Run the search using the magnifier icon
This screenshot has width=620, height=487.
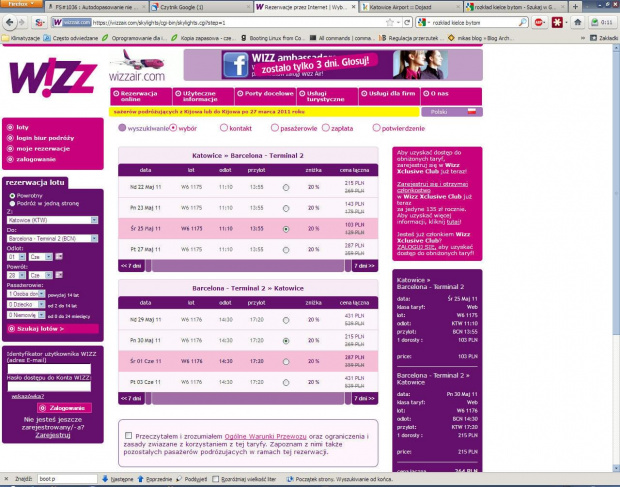(x=523, y=23)
